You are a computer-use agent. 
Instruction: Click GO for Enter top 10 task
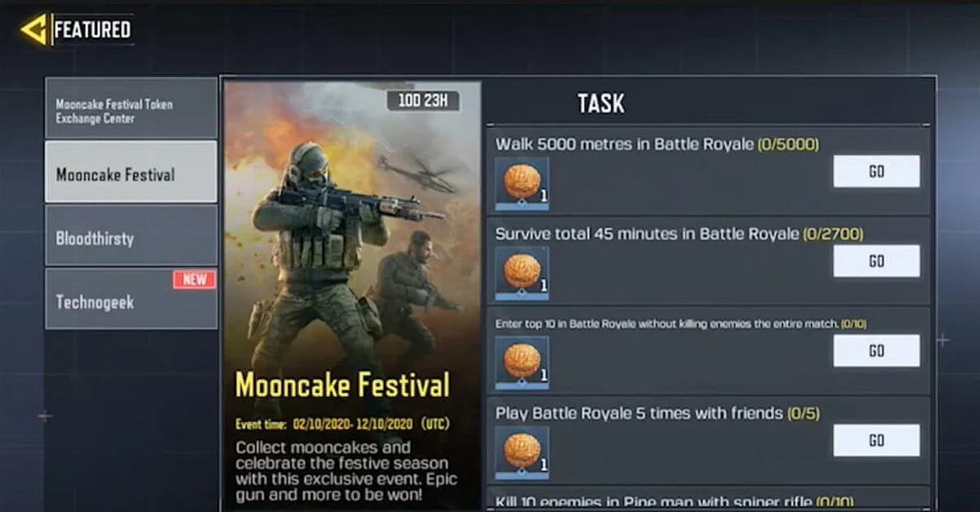[x=876, y=350]
